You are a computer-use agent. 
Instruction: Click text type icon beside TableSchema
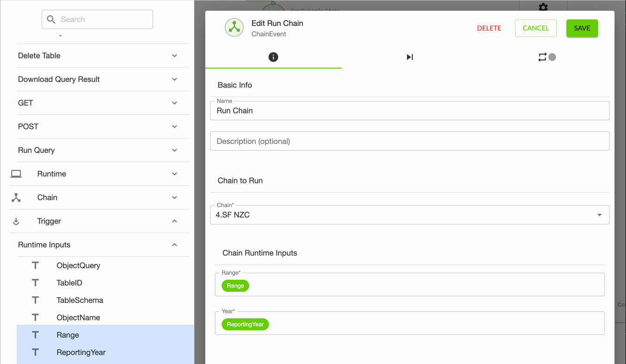(35, 300)
